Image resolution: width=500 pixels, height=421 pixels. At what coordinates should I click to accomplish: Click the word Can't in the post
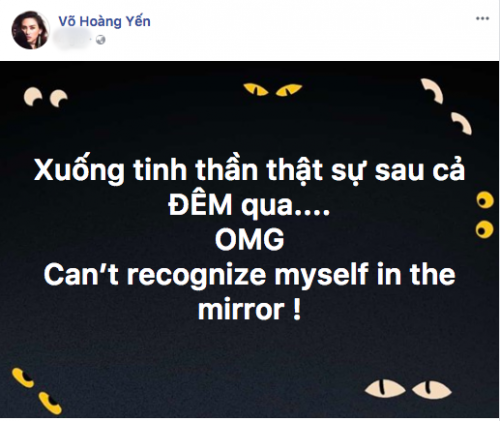[x=81, y=275]
